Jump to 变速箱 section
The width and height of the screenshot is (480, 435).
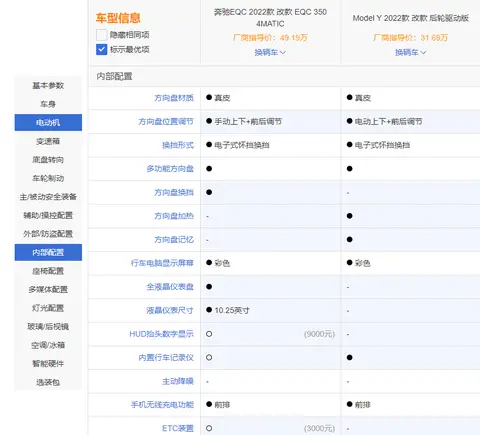(x=48, y=141)
